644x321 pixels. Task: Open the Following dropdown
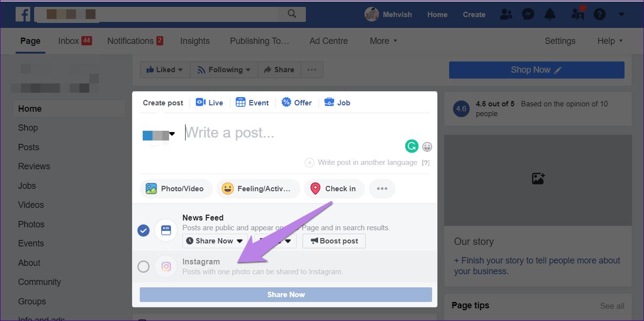pyautogui.click(x=224, y=70)
